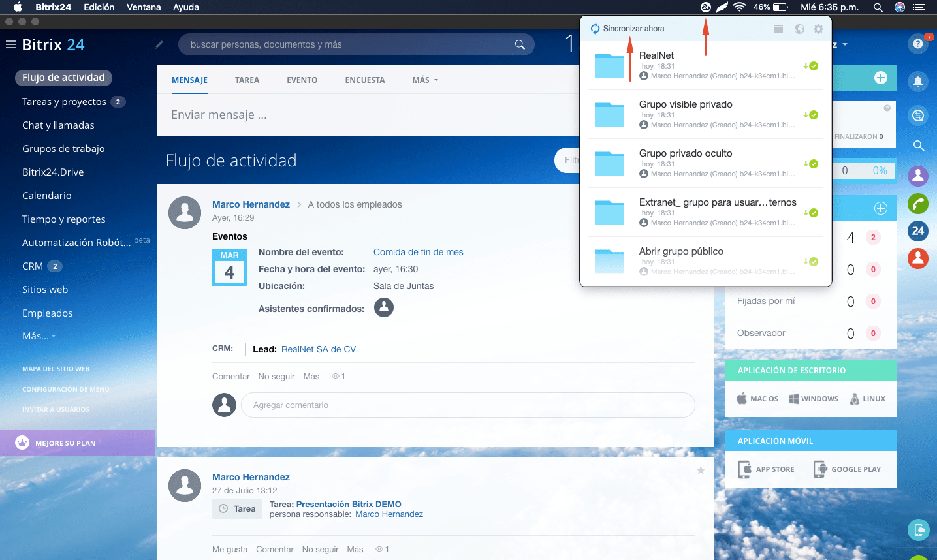
Task: Open Bitrix24.Drive in the sidebar
Action: [x=53, y=172]
